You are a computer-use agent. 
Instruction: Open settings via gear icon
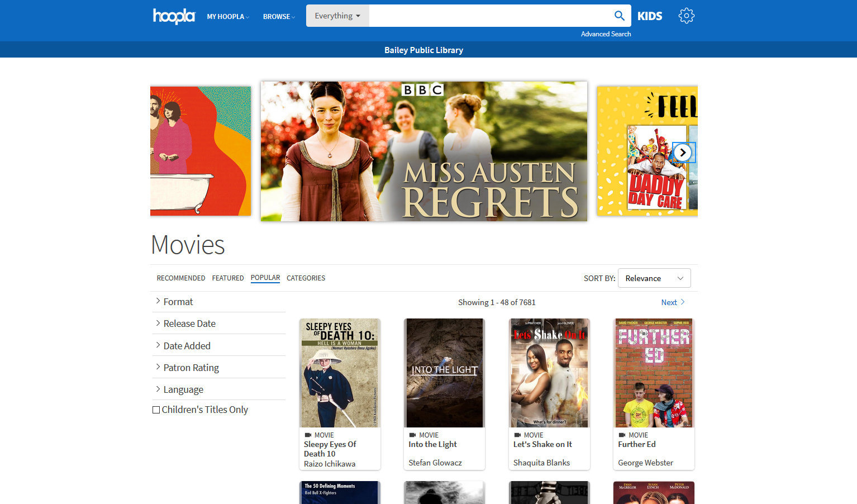pos(686,16)
